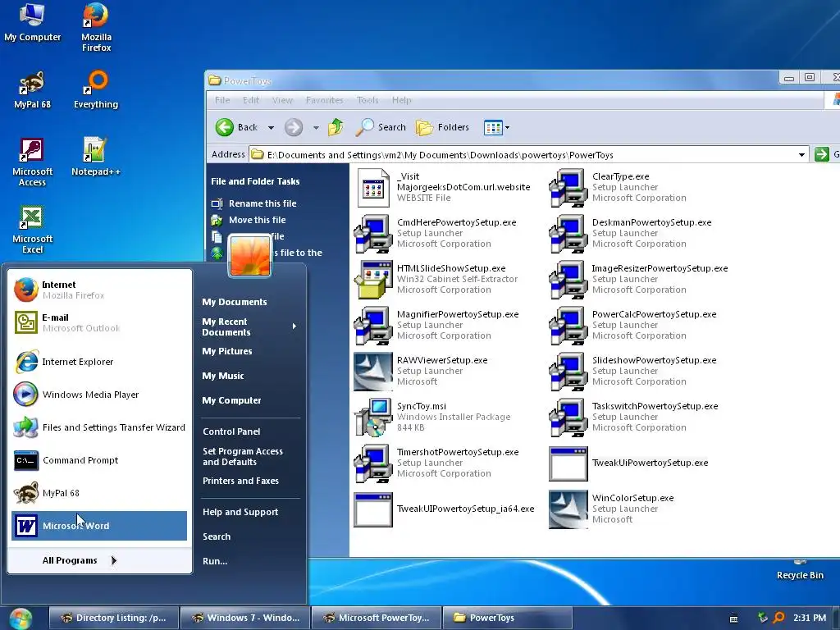This screenshot has width=840, height=630.
Task: Select CmdHerePowertoySetup.exe icon
Action: click(373, 234)
